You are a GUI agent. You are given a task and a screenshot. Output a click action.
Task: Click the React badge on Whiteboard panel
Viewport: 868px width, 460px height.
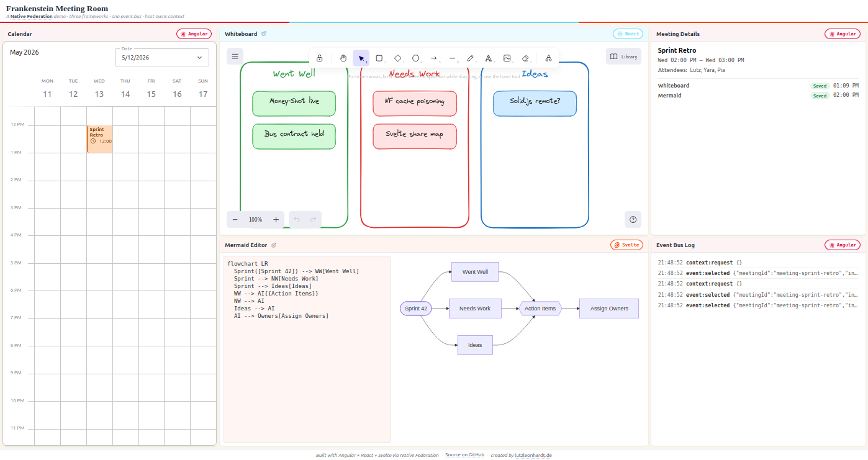[628, 34]
